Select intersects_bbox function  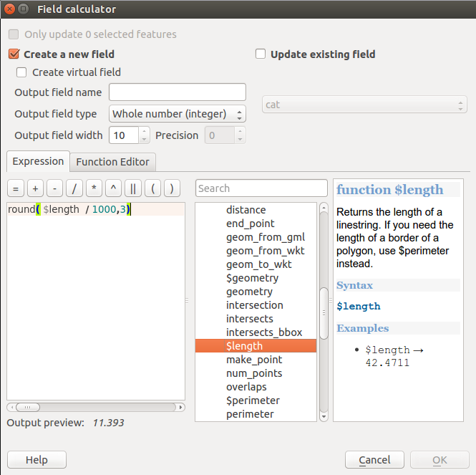pos(264,332)
